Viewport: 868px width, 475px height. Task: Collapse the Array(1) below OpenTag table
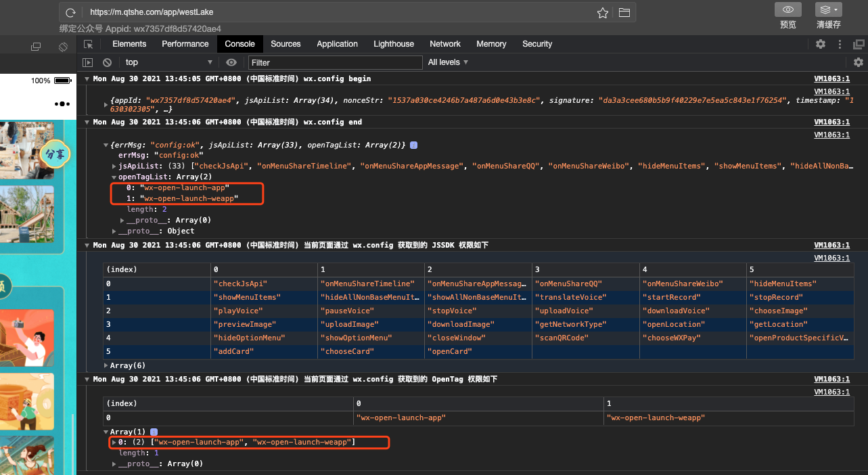[x=106, y=432]
